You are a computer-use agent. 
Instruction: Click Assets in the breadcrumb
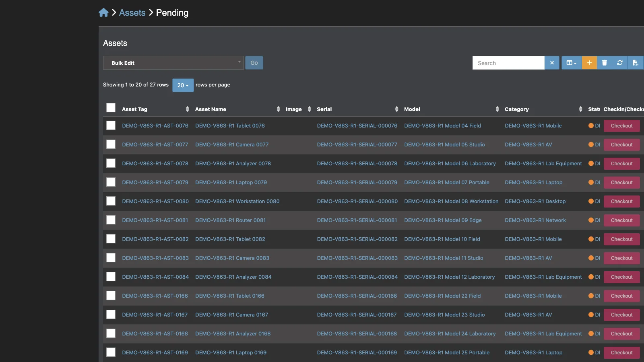click(x=132, y=12)
